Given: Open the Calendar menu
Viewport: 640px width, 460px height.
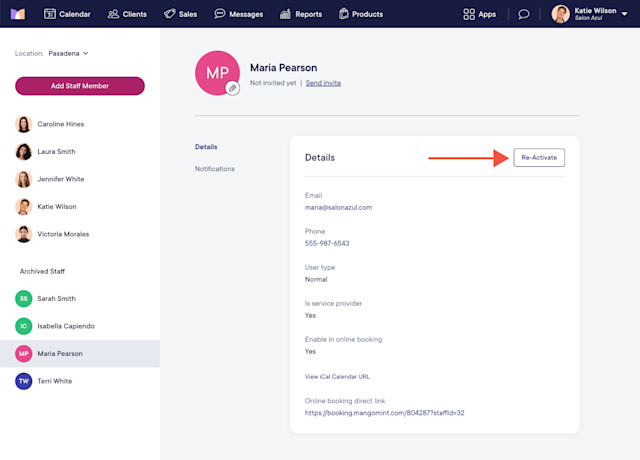Looking at the screenshot, I should (67, 14).
